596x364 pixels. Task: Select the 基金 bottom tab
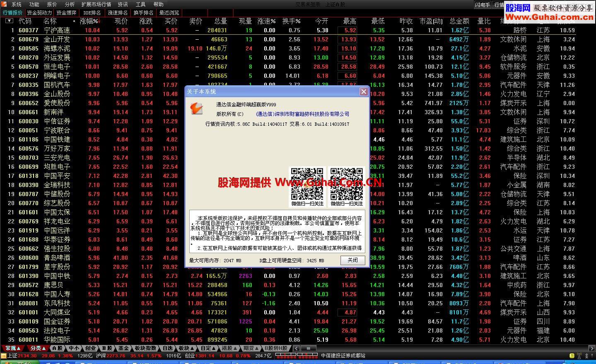[x=123, y=348]
